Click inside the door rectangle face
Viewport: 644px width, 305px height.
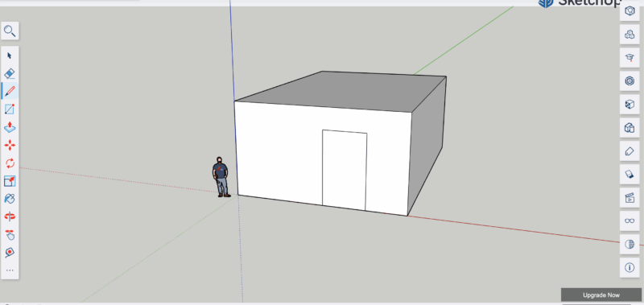tap(345, 170)
